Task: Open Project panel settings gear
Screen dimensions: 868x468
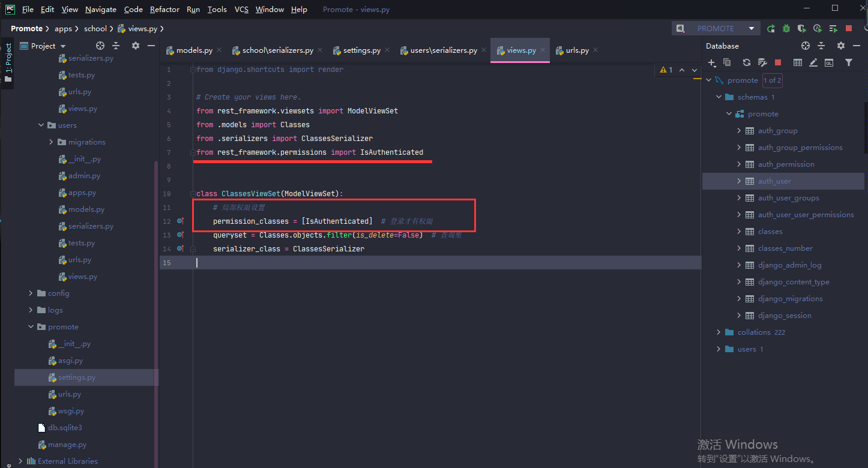Action: click(136, 46)
